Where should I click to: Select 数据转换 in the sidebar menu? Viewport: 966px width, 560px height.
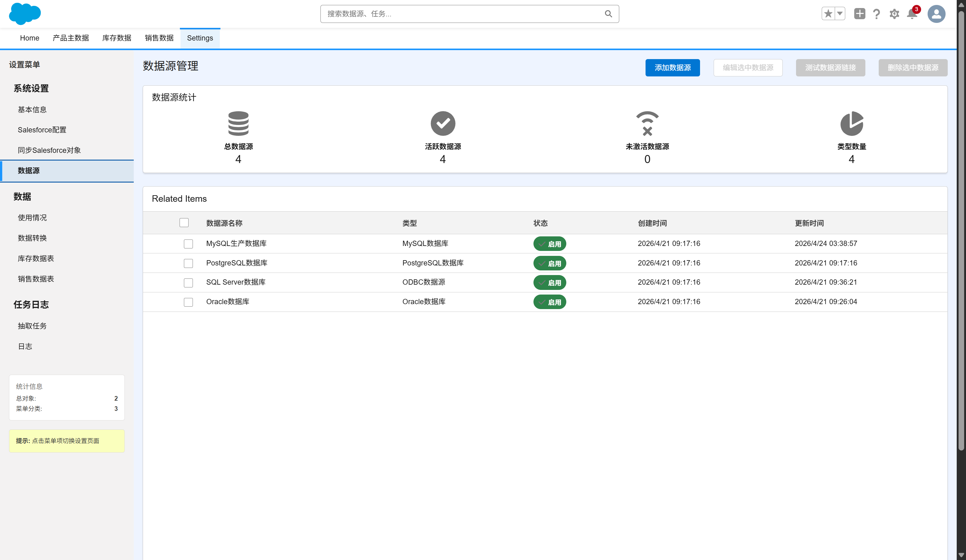coord(32,238)
